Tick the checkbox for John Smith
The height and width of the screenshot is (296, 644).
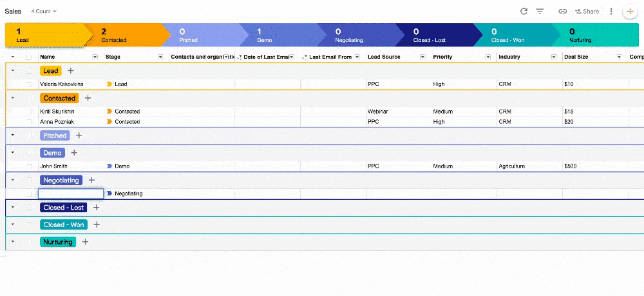click(x=29, y=166)
